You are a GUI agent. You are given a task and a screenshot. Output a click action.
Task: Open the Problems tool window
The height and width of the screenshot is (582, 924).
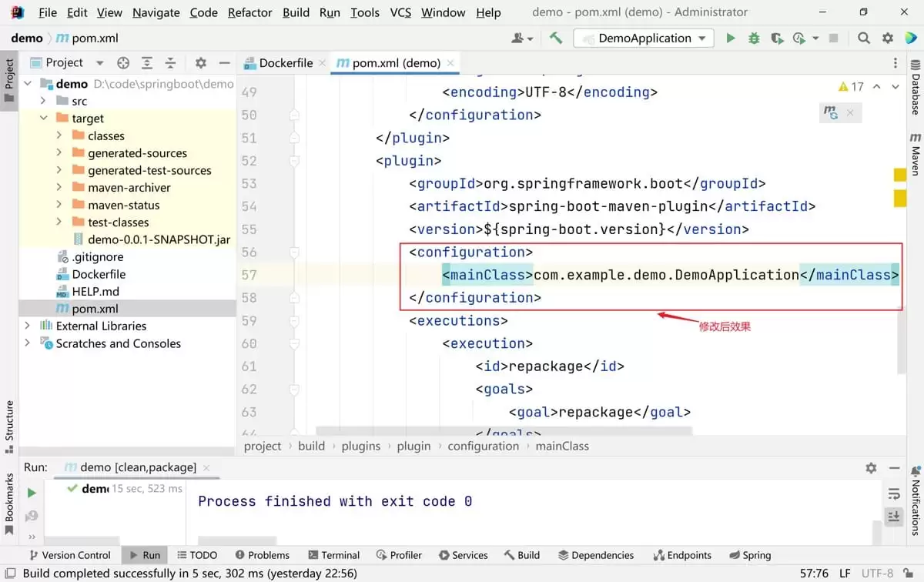[x=262, y=554]
